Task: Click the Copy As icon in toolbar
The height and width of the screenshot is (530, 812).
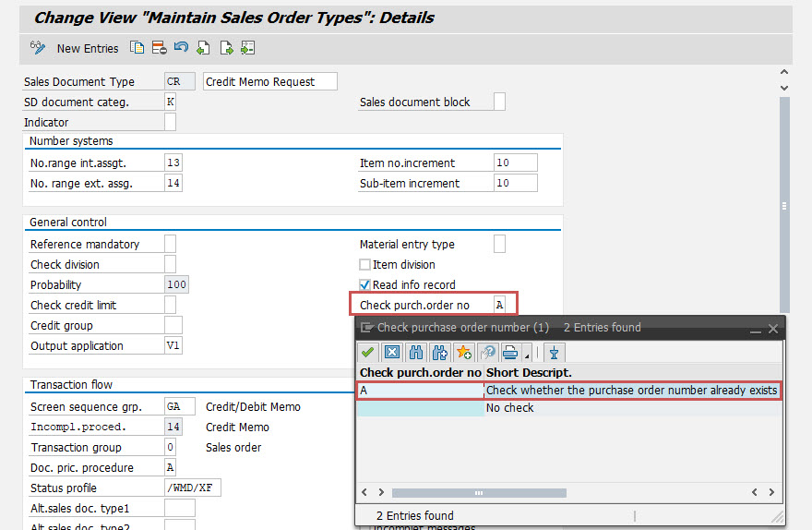Action: pyautogui.click(x=137, y=48)
